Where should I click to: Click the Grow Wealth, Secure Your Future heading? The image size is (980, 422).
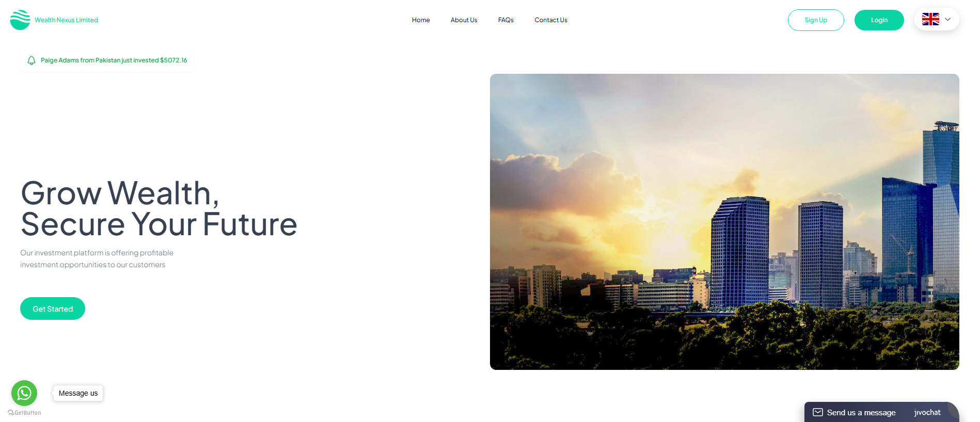point(159,208)
